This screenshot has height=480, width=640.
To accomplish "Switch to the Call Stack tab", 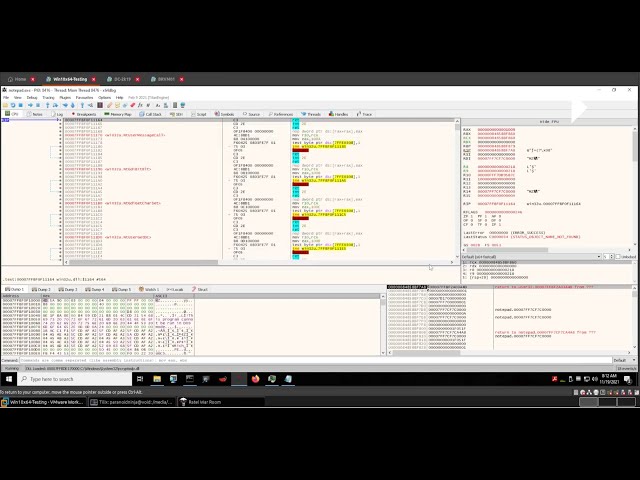I will (x=150, y=114).
